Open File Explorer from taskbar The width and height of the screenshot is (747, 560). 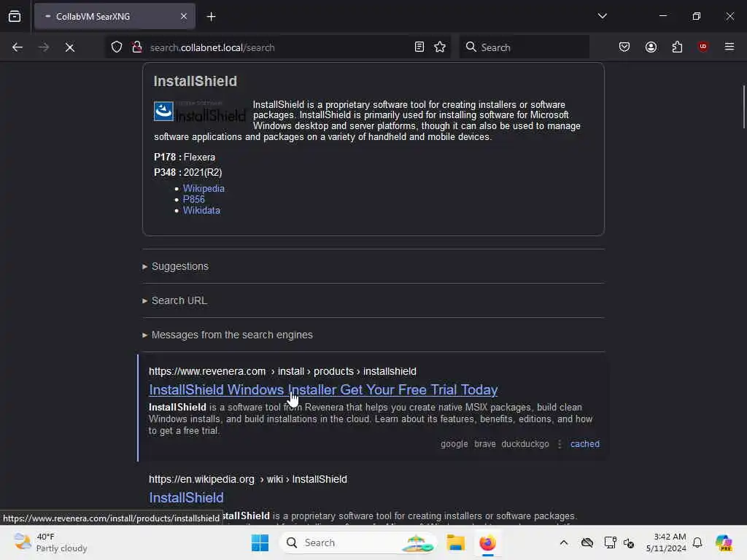tap(455, 542)
